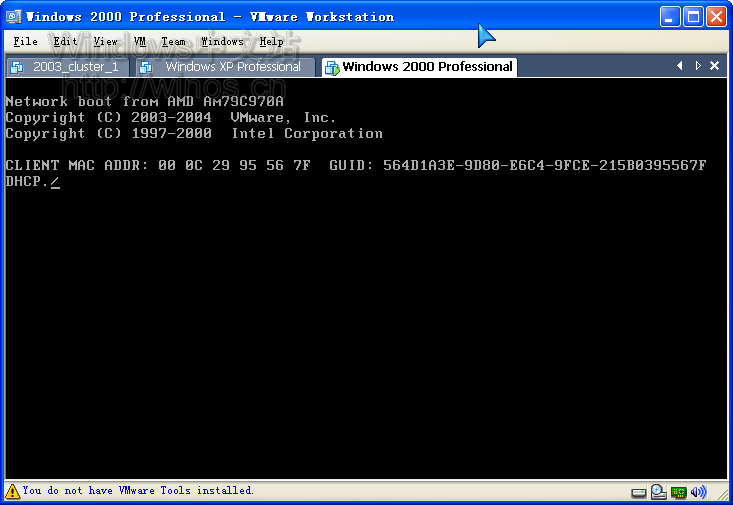733x505 pixels.
Task: Click the 'Network boot from AMD Am79C970A' text
Action: point(144,101)
